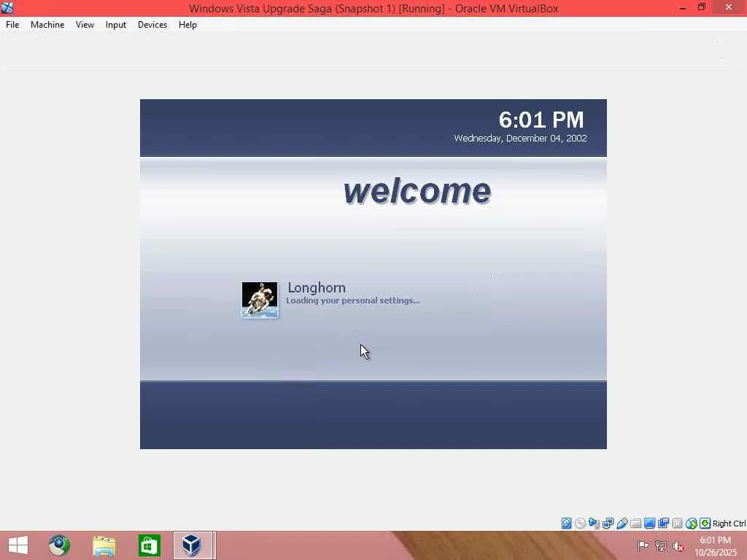Open the Input menu
This screenshot has width=747, height=560.
116,25
